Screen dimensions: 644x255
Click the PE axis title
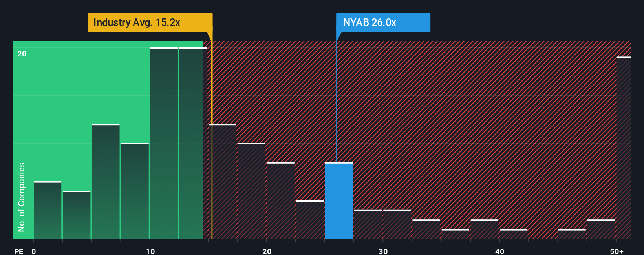(18, 251)
